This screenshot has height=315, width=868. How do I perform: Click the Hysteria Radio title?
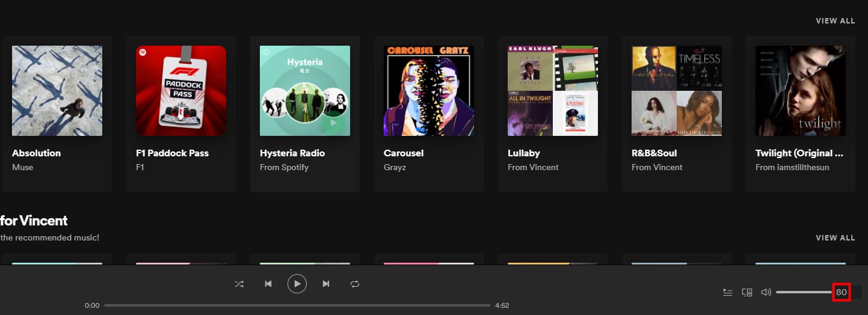tap(292, 153)
